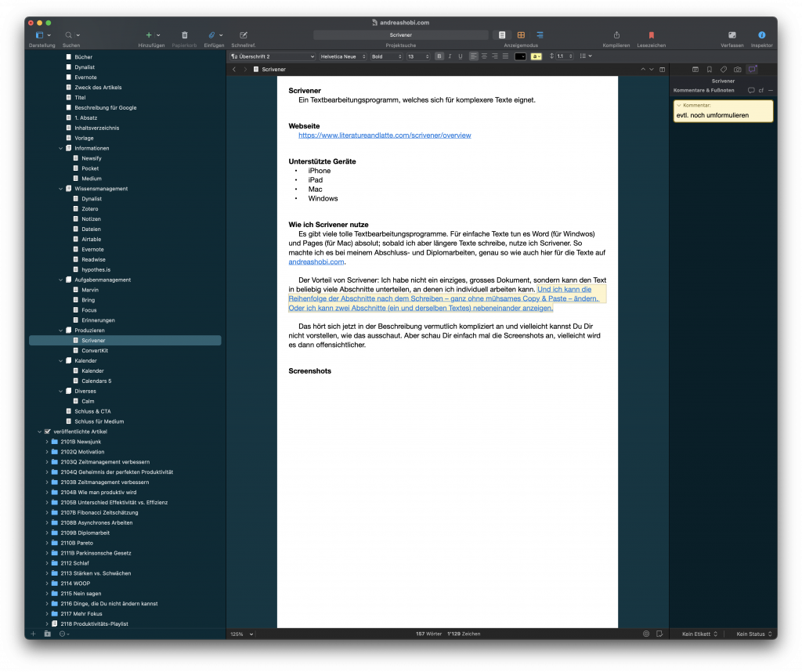Screen dimensions: 802x672
Task: Open the line spacing 1.1 dropdown
Action: pos(561,56)
